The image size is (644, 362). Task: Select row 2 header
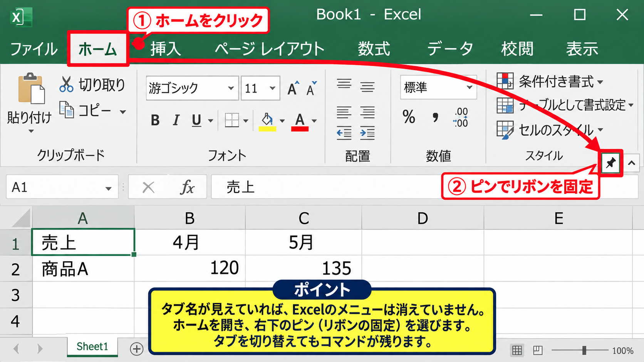tap(15, 269)
